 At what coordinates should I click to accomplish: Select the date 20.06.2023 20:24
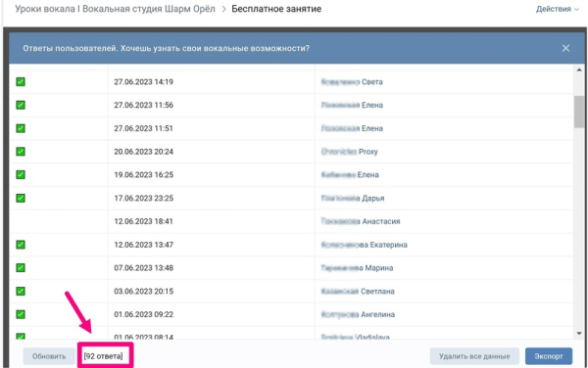coord(144,152)
